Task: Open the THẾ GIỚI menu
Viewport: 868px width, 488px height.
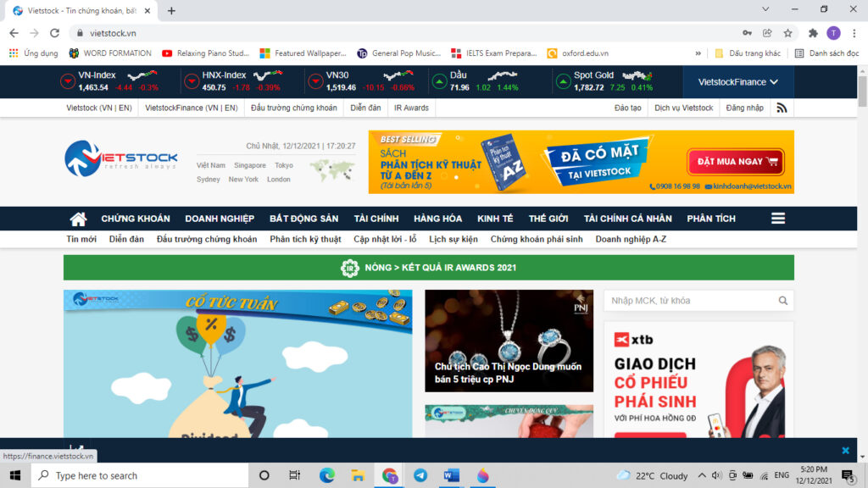Action: click(x=548, y=219)
